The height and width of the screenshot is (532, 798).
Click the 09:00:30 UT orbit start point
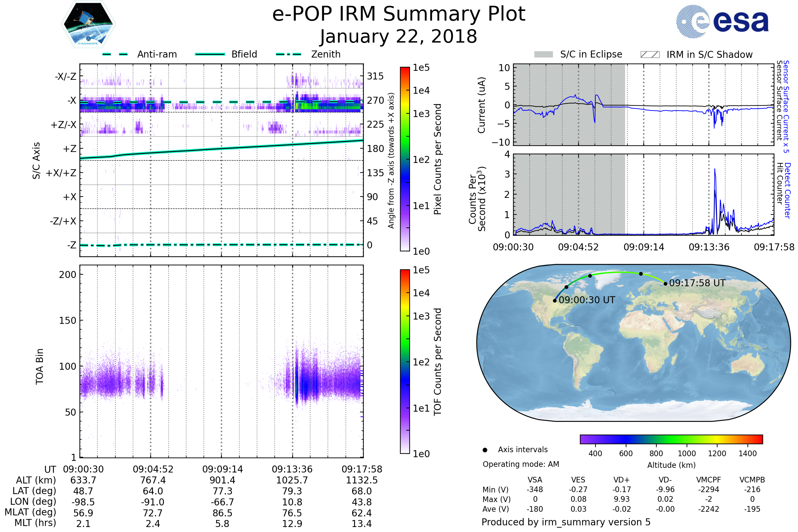[555, 301]
